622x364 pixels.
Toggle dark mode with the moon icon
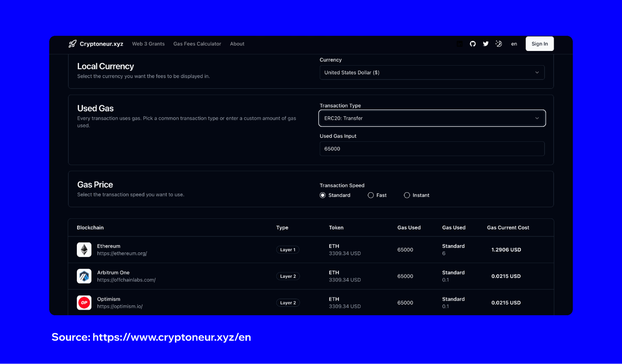(498, 44)
